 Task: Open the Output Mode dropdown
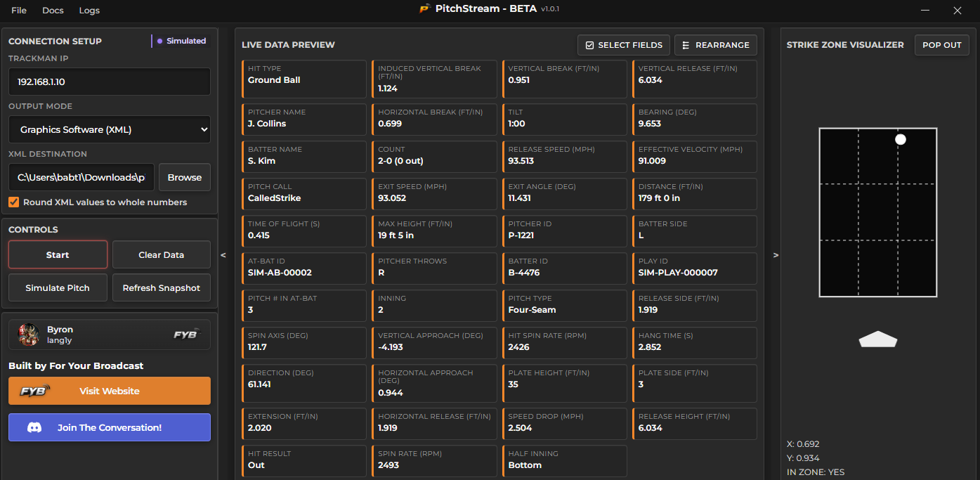(110, 129)
